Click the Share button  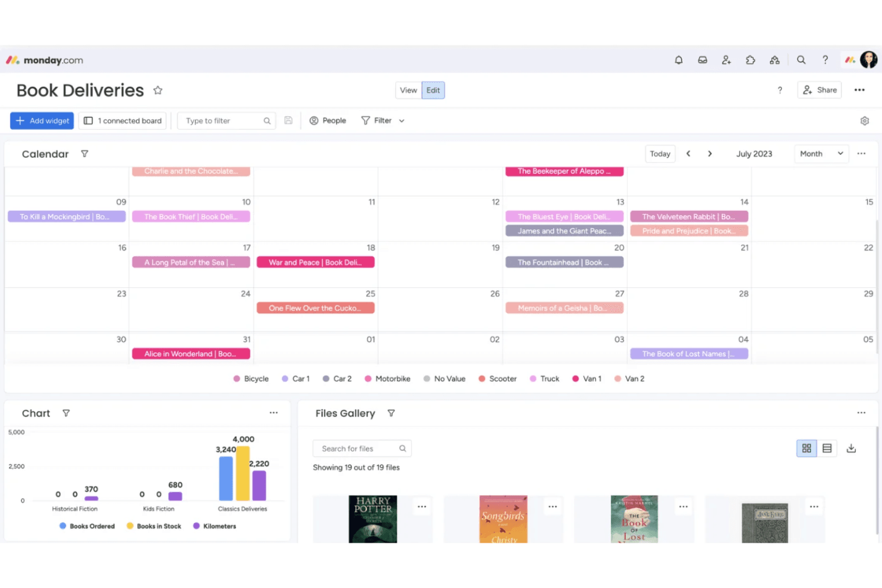[819, 90]
